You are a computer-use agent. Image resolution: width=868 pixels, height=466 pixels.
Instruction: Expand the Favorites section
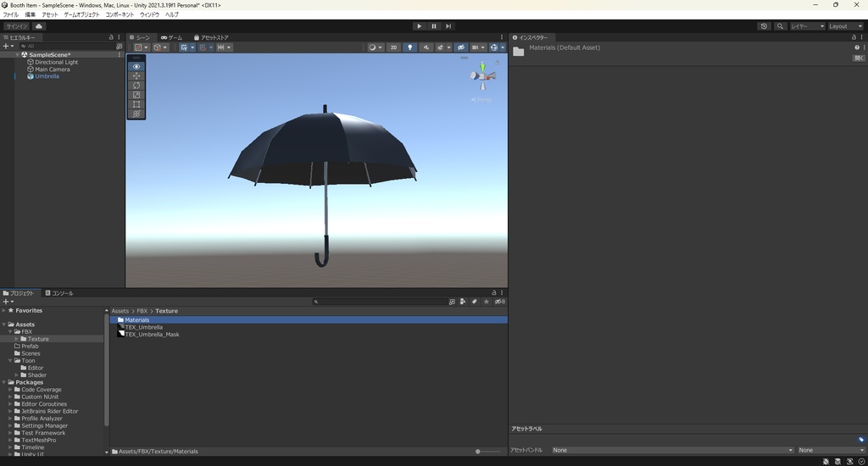pyautogui.click(x=4, y=310)
